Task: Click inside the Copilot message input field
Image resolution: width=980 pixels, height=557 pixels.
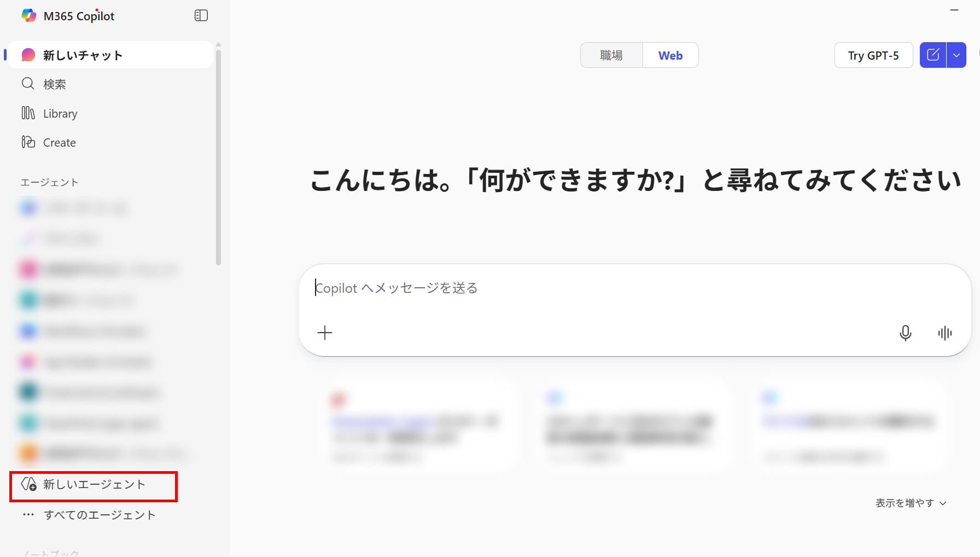Action: click(602, 288)
